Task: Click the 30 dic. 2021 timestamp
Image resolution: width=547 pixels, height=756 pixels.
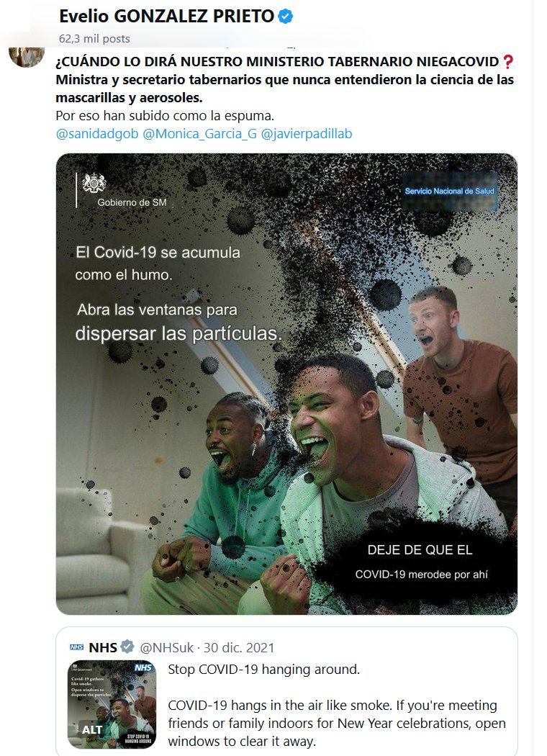Action: pyautogui.click(x=241, y=647)
